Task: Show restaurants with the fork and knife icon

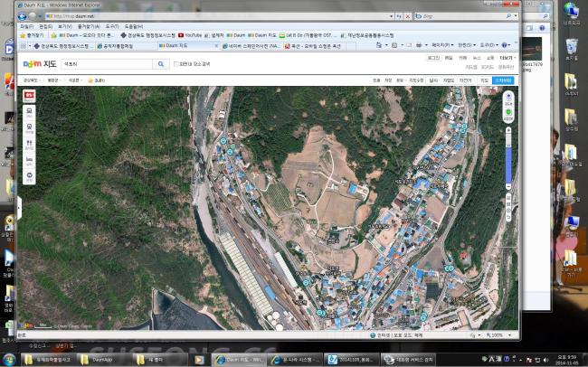Action: 29,145
